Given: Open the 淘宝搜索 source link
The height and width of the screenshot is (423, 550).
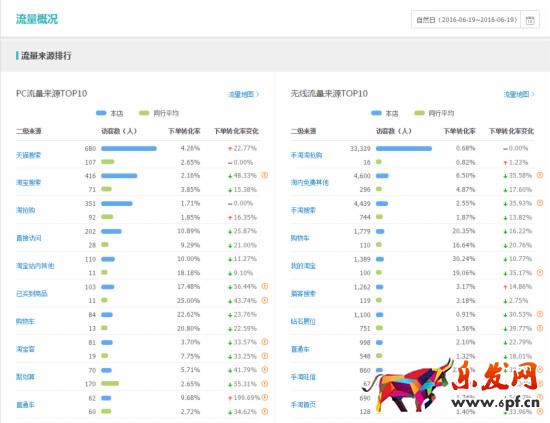Looking at the screenshot, I should [x=28, y=182].
